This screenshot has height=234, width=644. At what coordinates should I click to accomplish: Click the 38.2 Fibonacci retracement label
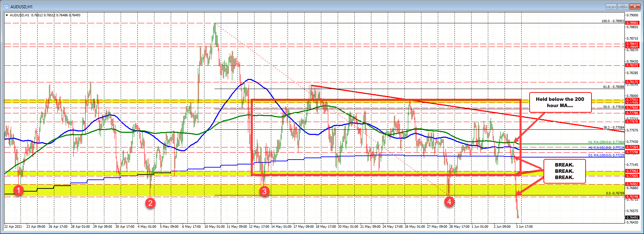(613, 128)
